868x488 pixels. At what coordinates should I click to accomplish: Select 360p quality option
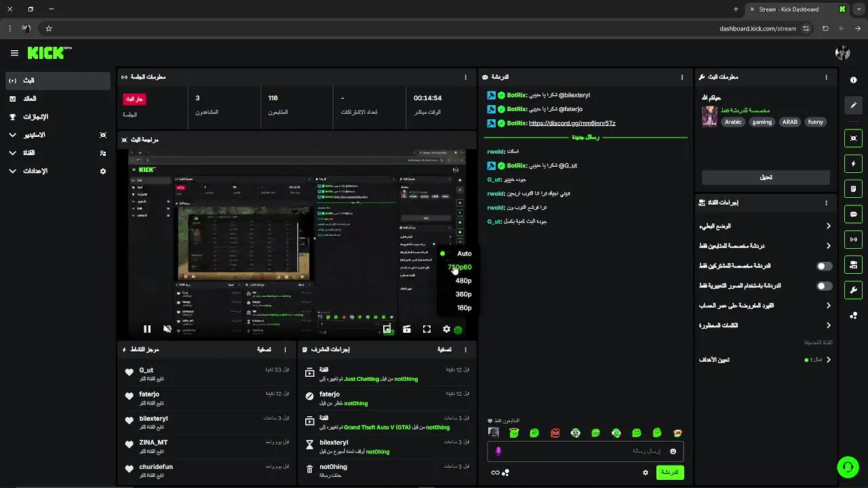pos(463,294)
